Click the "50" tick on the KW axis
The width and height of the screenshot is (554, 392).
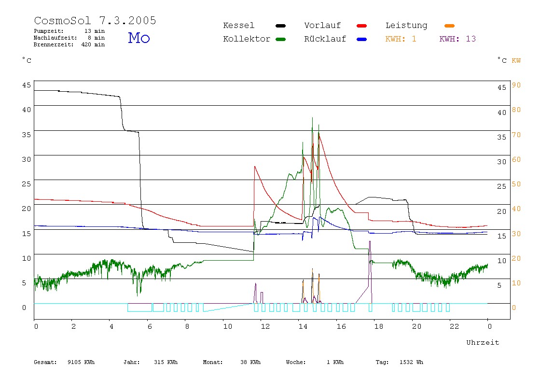516,184
